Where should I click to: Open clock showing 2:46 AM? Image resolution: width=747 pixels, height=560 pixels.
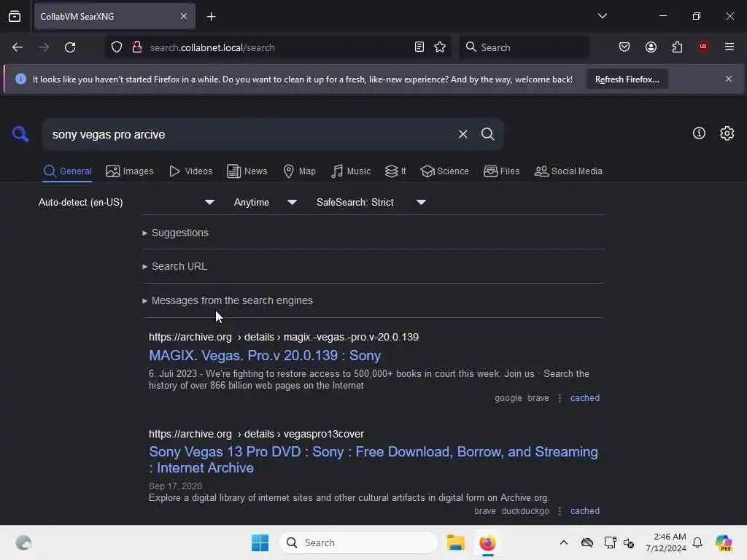[666, 542]
